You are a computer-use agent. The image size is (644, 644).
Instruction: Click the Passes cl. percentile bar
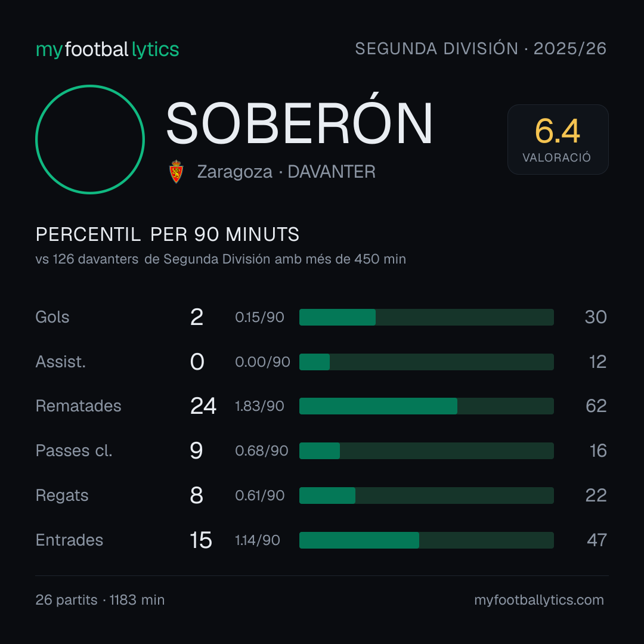click(426, 451)
